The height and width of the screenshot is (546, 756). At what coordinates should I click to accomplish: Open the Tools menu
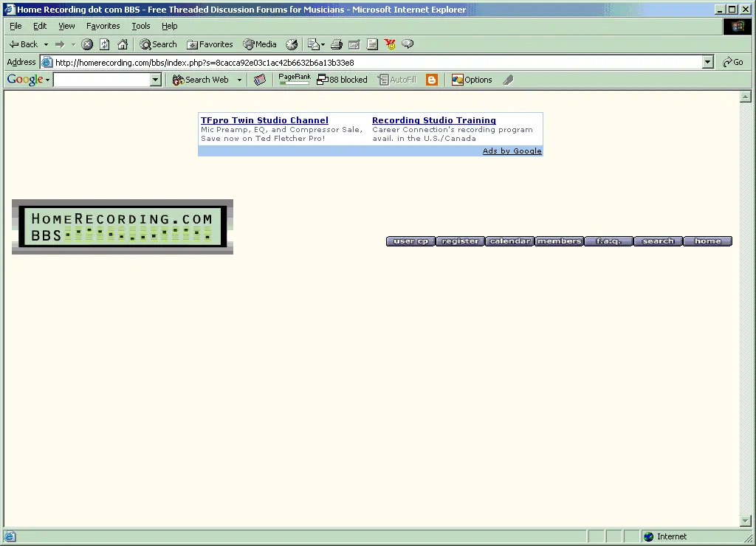tap(141, 26)
